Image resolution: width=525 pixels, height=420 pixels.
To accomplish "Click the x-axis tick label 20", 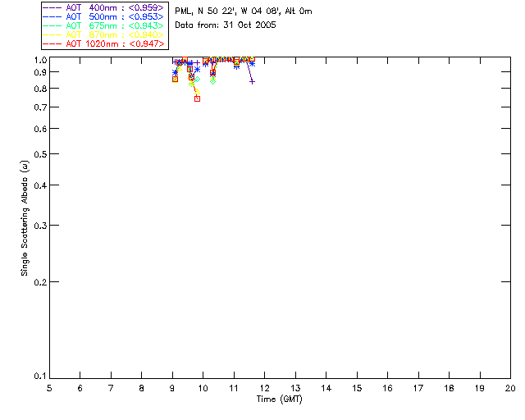I will (510, 388).
